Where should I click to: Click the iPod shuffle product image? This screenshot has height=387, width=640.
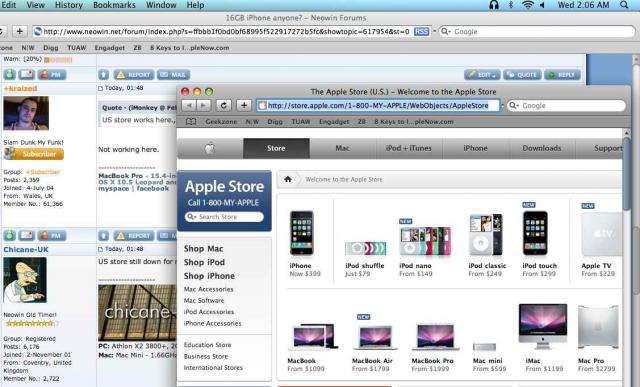(x=365, y=248)
